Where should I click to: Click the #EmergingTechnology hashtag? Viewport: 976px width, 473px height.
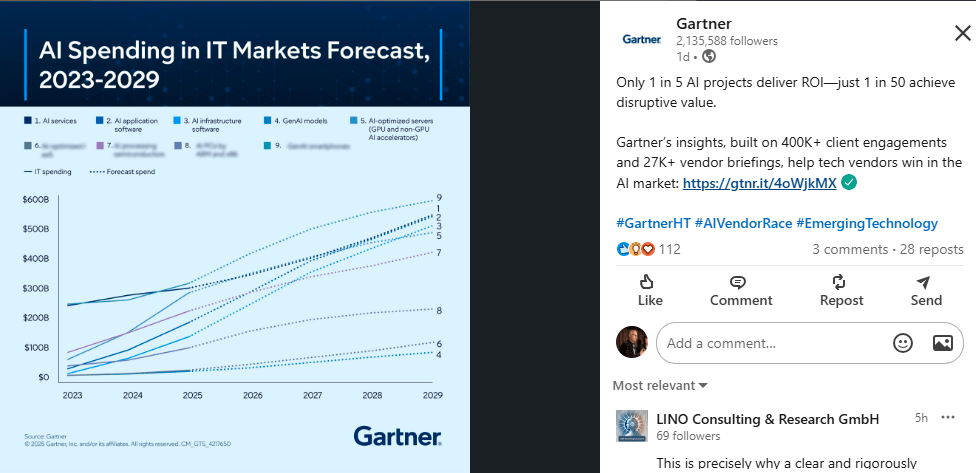click(867, 223)
